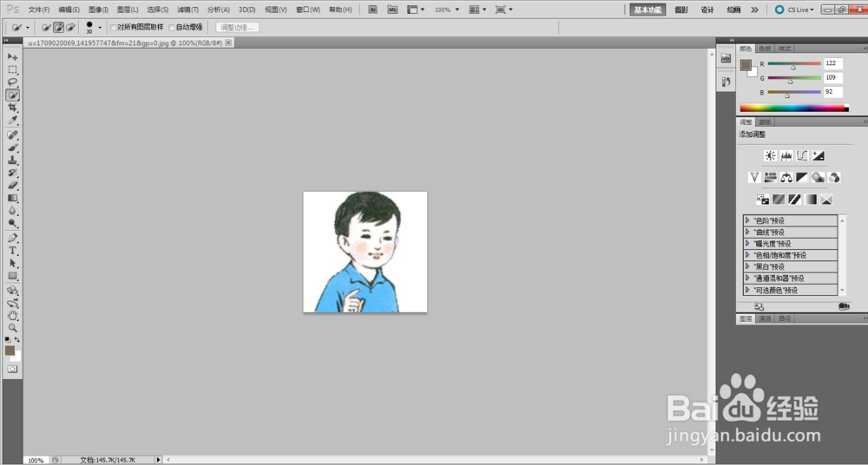
Task: Add an Exposure adjustment
Action: [x=819, y=155]
